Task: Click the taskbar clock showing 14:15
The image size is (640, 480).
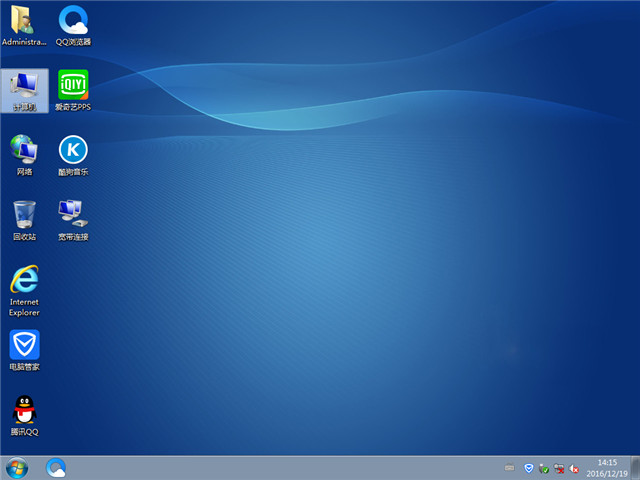Action: [606, 467]
